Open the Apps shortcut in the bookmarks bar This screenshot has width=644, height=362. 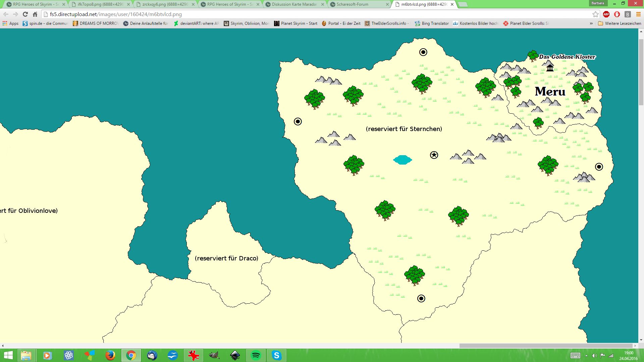10,23
